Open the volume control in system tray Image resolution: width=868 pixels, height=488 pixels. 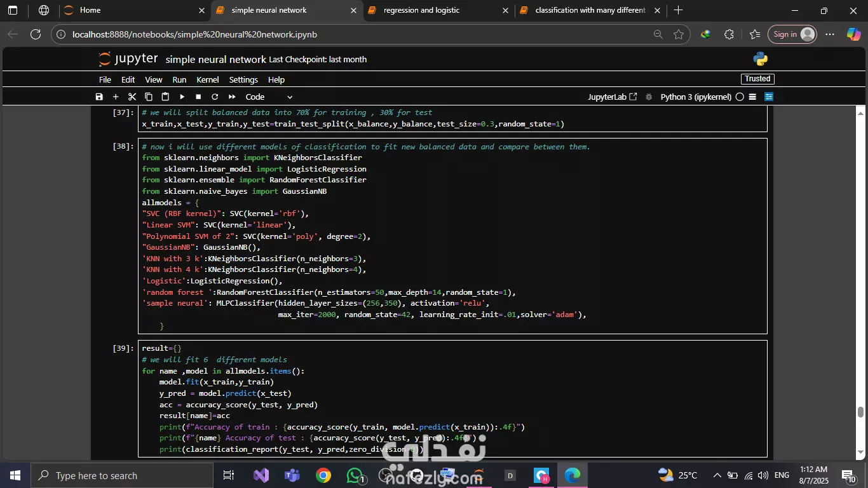tap(763, 475)
